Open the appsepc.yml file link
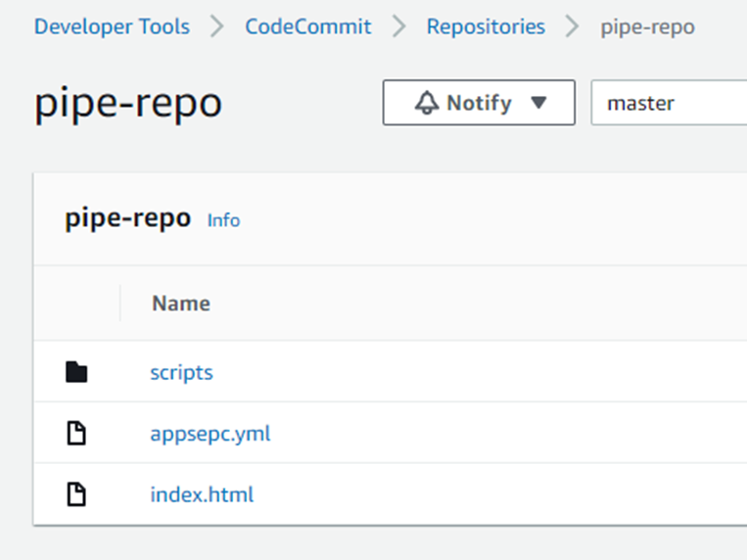This screenshot has width=747, height=560. (210, 433)
